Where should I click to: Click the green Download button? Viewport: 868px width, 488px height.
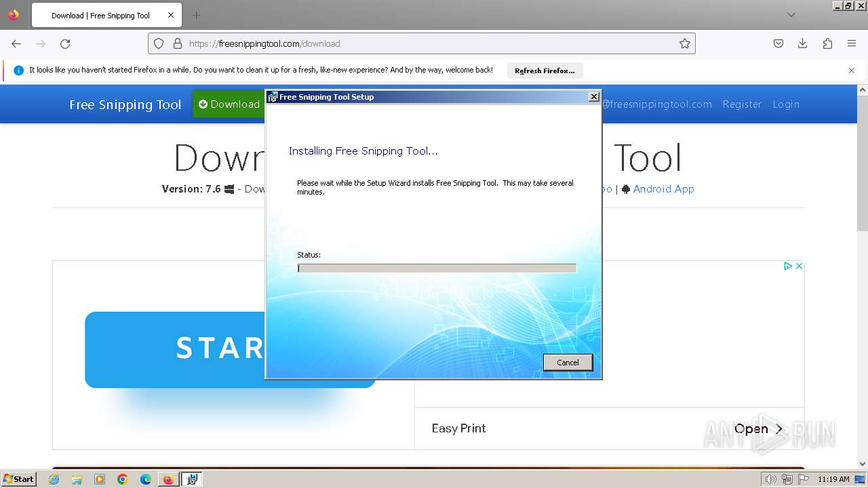tap(229, 104)
